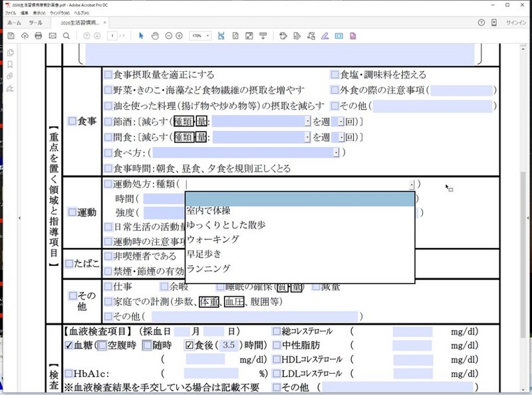
Task: Check the HbA1c checkbox
Action: point(68,374)
